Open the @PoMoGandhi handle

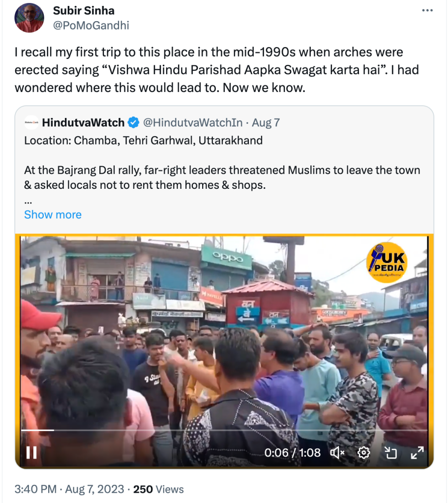pyautogui.click(x=91, y=25)
